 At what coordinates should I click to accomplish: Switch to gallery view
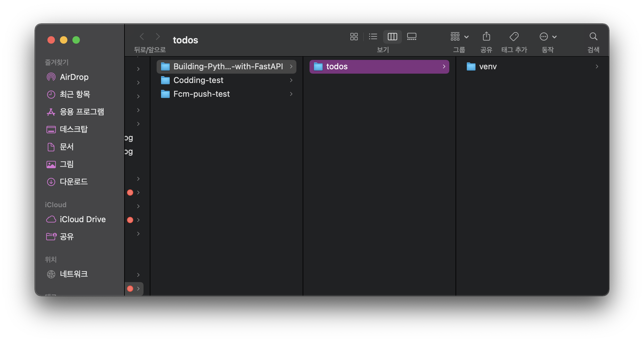(412, 37)
